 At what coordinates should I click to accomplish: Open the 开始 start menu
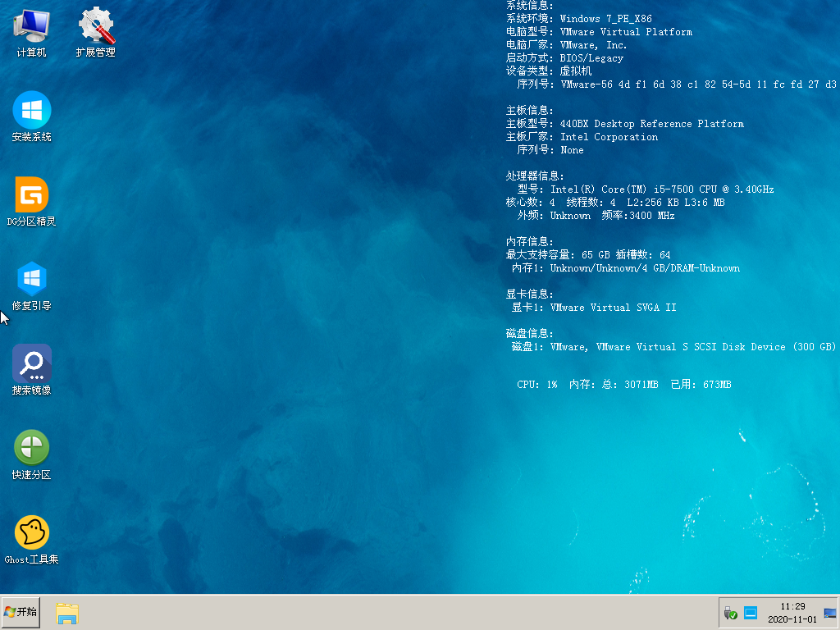tap(21, 612)
